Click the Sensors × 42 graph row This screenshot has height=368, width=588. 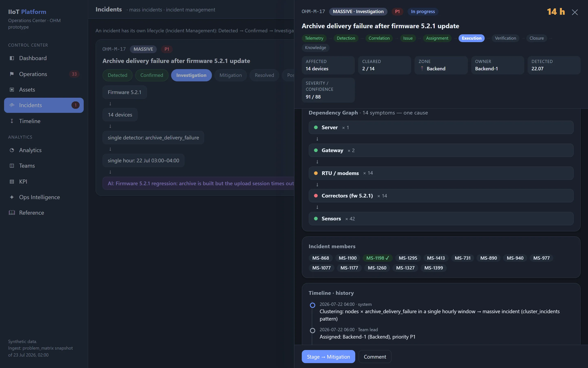[x=441, y=219]
